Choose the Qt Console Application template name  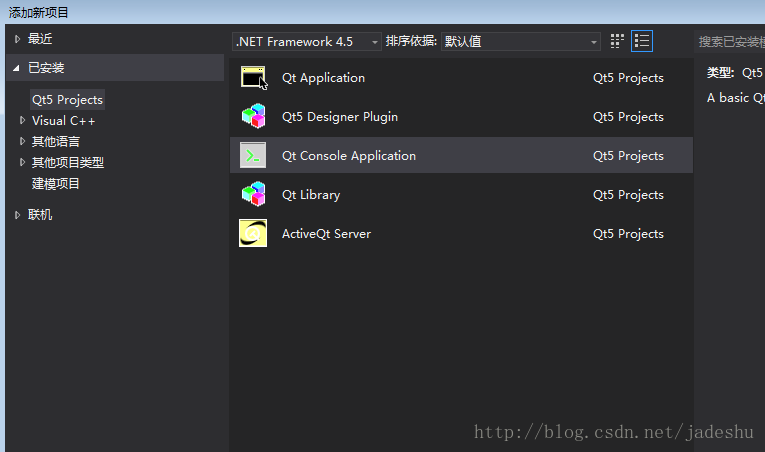[x=349, y=156]
